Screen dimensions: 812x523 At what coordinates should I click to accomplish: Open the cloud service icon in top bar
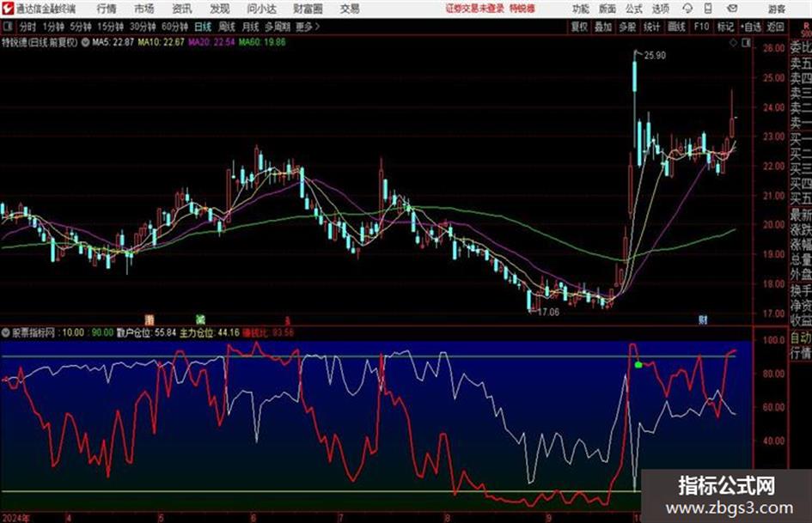click(x=687, y=9)
